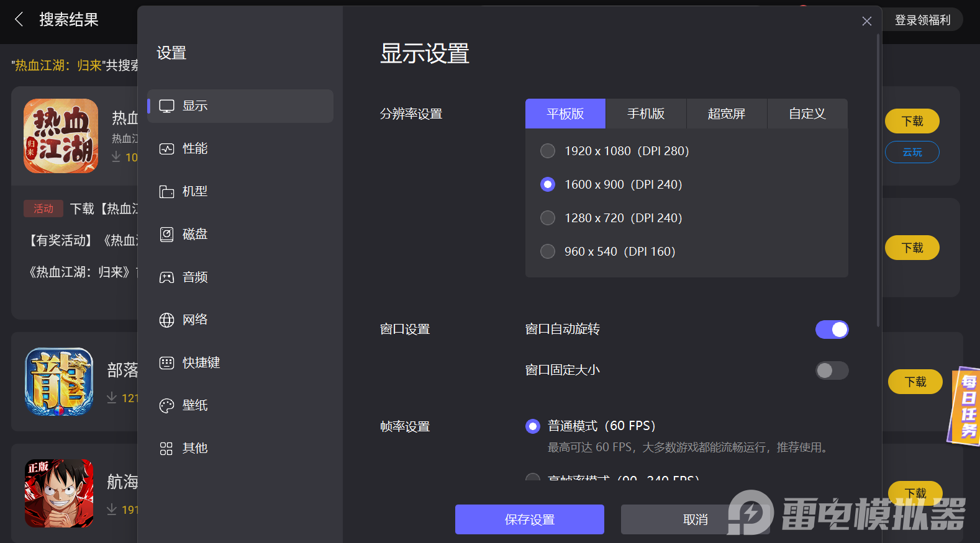Click the back arrow beside 搜索结果
This screenshot has width=980, height=543.
point(19,20)
